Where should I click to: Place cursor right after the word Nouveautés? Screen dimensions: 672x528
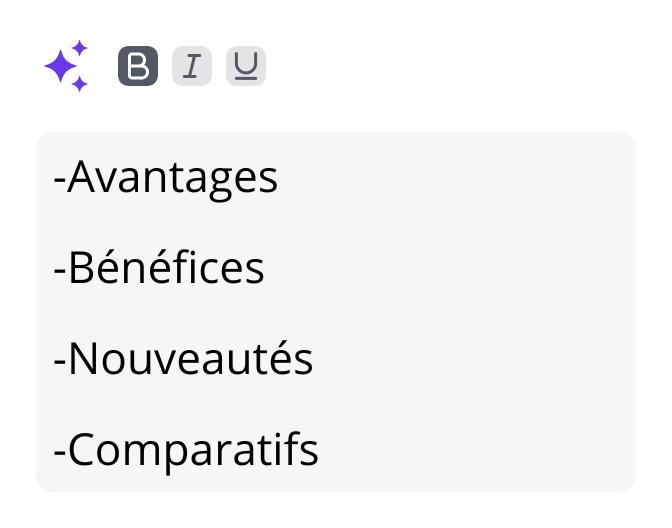point(316,359)
